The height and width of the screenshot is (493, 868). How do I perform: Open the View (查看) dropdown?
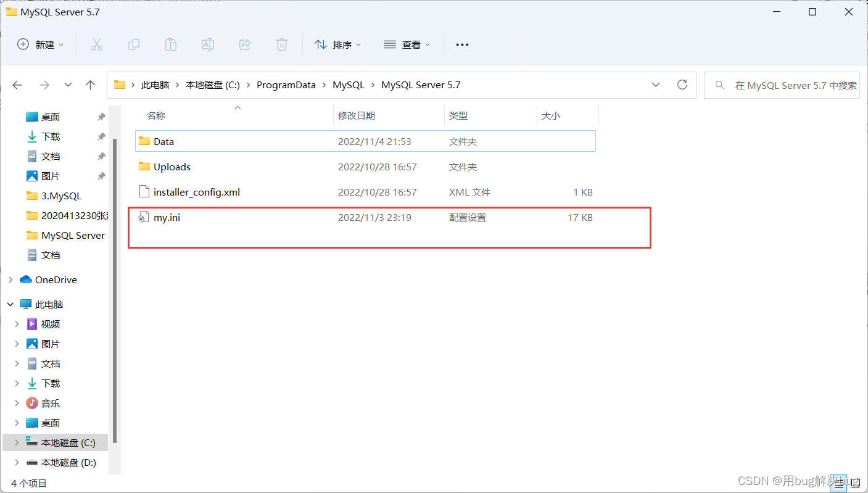[x=407, y=44]
